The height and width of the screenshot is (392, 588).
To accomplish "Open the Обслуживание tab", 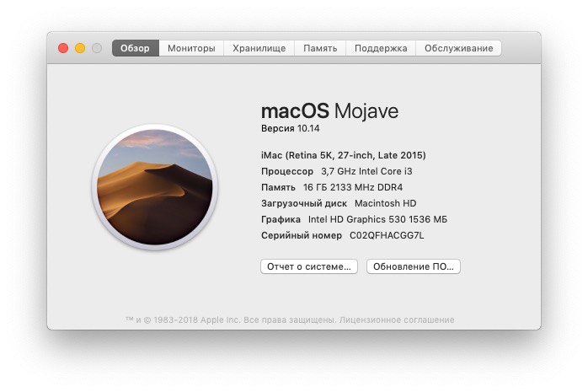I will [458, 48].
